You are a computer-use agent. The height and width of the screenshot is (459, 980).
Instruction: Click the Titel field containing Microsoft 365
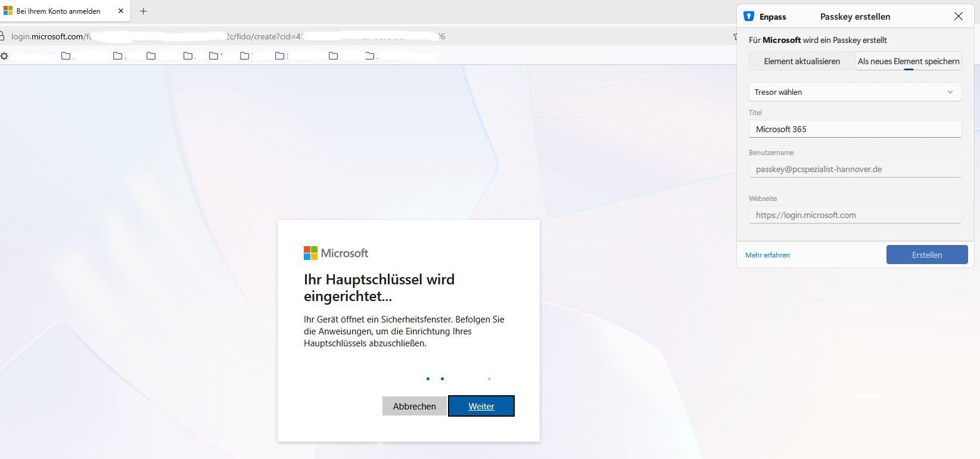(855, 129)
